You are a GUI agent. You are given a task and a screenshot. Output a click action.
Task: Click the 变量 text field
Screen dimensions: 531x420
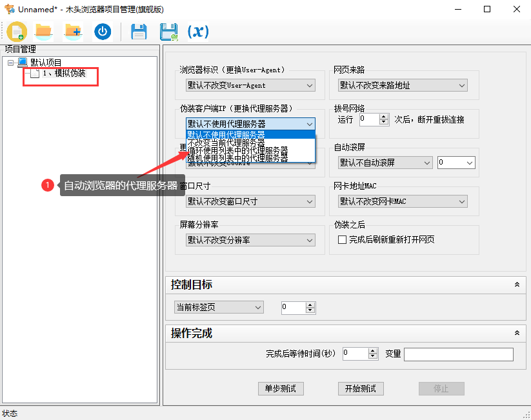click(x=459, y=354)
